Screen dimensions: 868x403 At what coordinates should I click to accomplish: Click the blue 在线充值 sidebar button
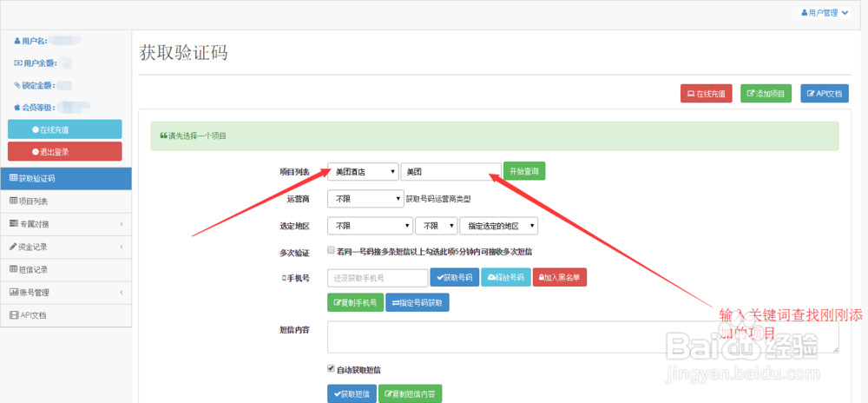point(65,129)
